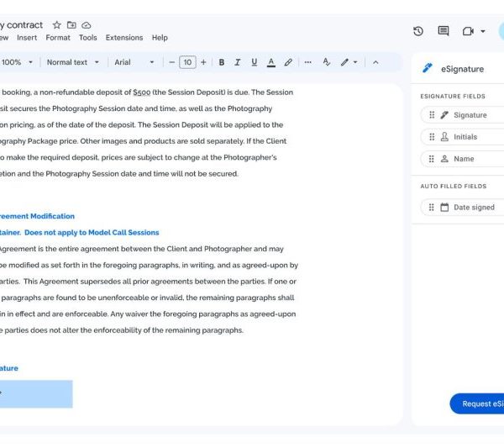This screenshot has height=448, width=504.
Task: Open the highlight color picker
Action: coord(288,62)
